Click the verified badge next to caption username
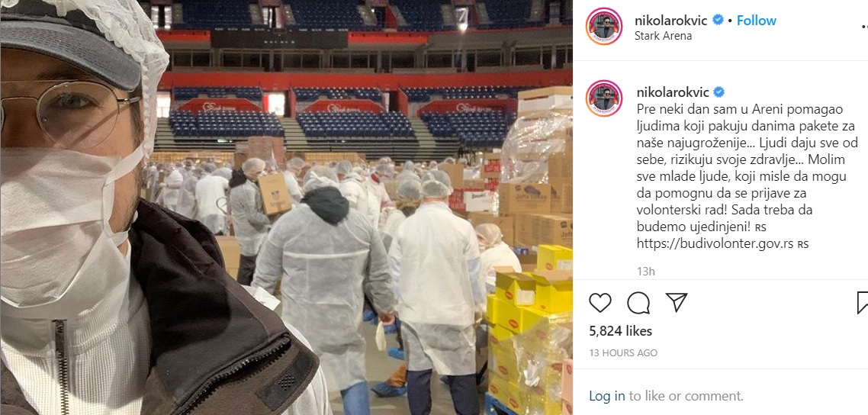The image size is (868, 415). click(718, 92)
